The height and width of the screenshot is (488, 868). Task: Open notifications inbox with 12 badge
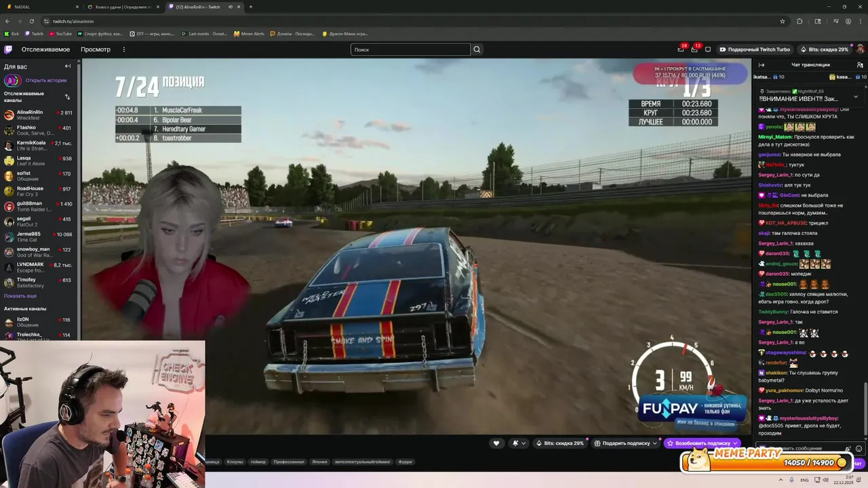point(694,49)
